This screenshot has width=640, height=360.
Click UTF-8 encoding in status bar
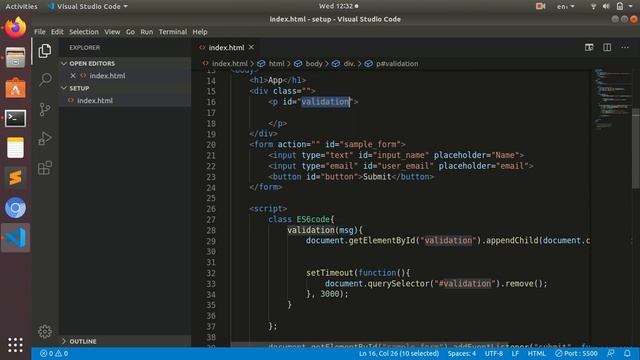(x=494, y=353)
